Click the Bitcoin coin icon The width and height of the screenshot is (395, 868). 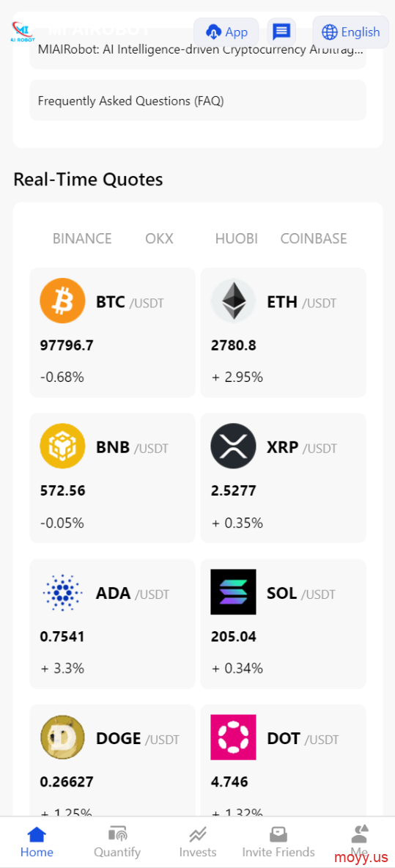(x=62, y=301)
